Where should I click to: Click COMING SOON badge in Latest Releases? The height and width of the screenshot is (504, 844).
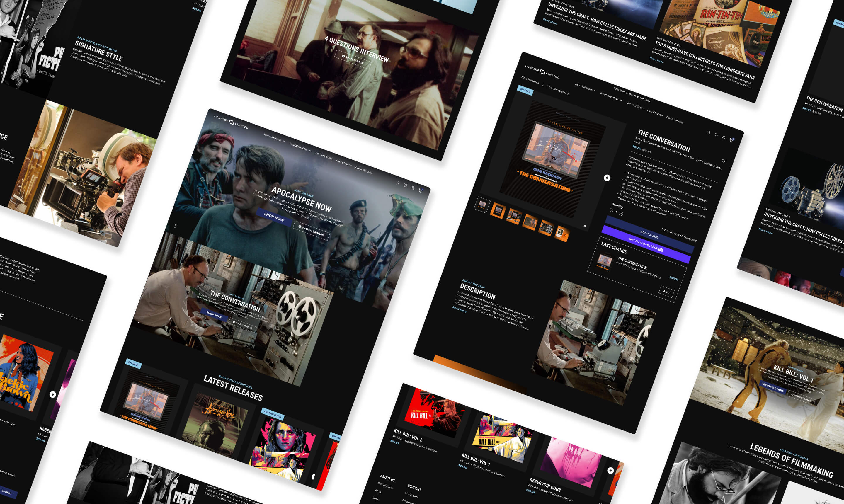pos(272,414)
